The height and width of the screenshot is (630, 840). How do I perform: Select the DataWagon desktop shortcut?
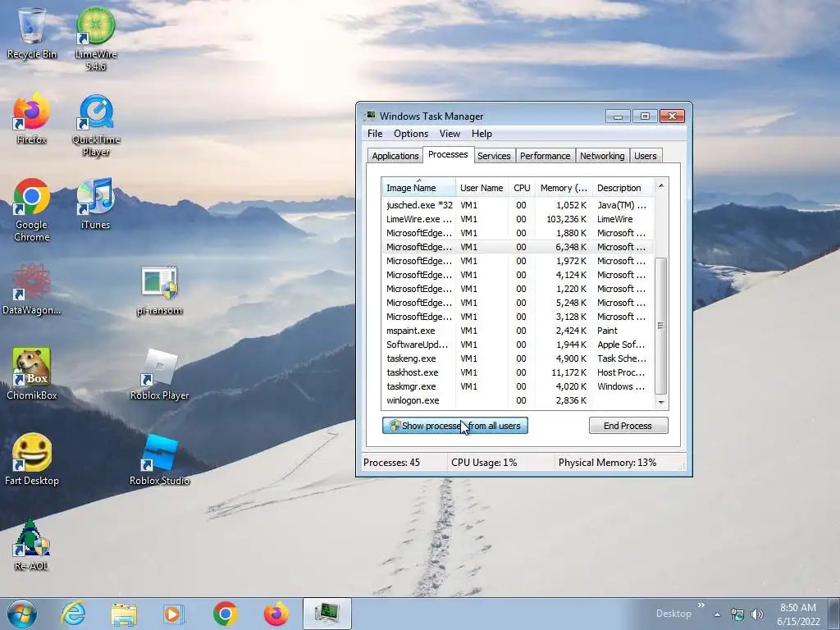click(x=32, y=290)
